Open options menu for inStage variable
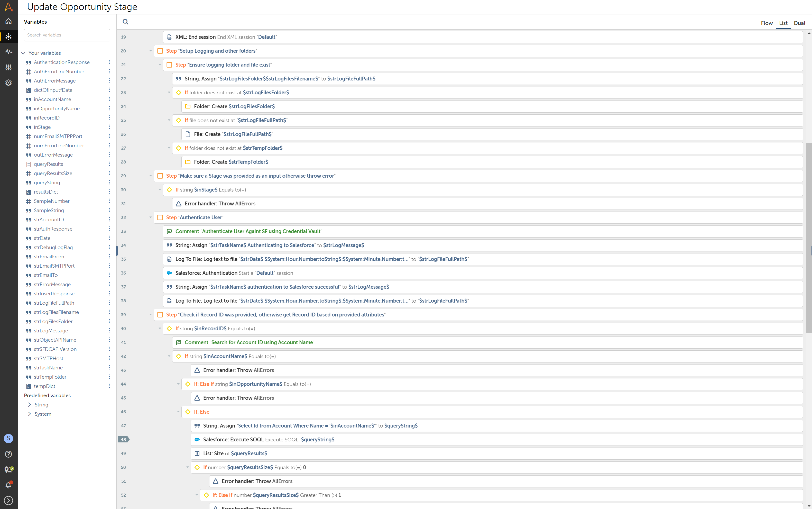Screen dimensions: 812x509 point(109,127)
